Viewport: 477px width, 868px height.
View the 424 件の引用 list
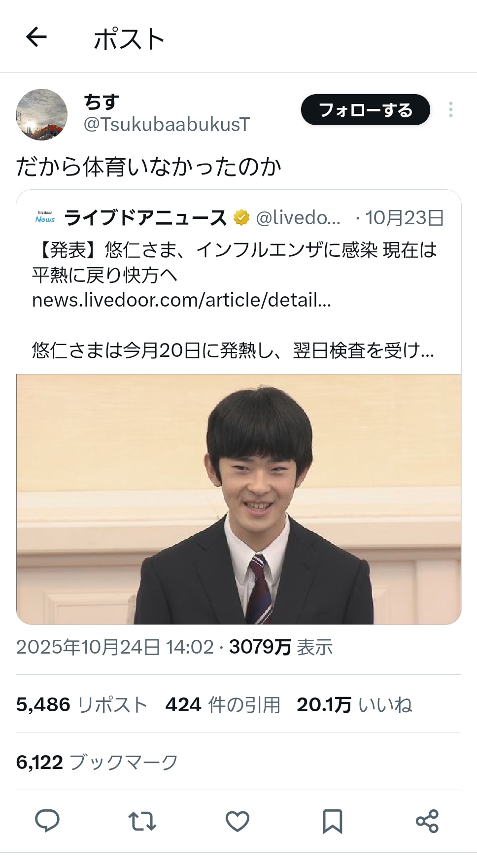pos(223,704)
